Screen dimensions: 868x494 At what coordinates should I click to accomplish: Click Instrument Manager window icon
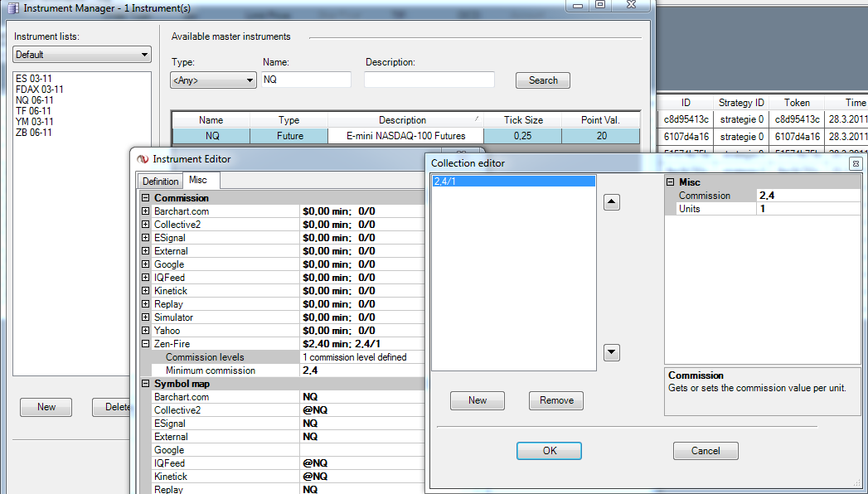(x=14, y=8)
